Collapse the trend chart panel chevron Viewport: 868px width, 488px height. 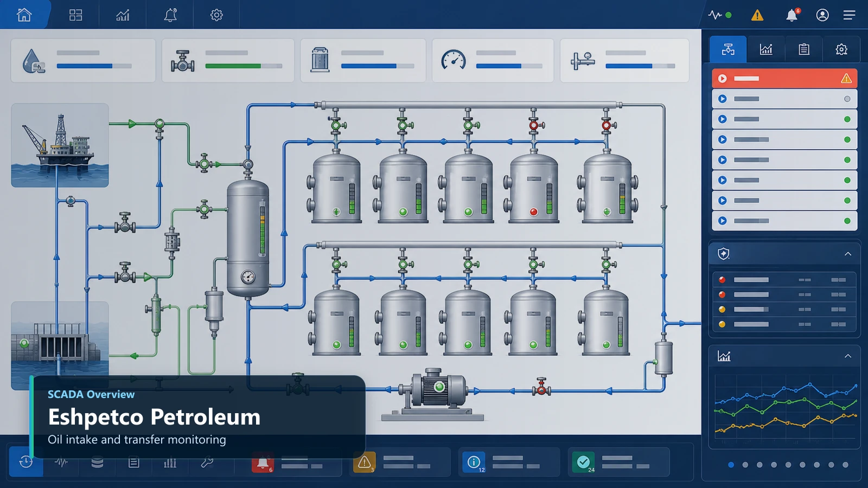(x=848, y=356)
